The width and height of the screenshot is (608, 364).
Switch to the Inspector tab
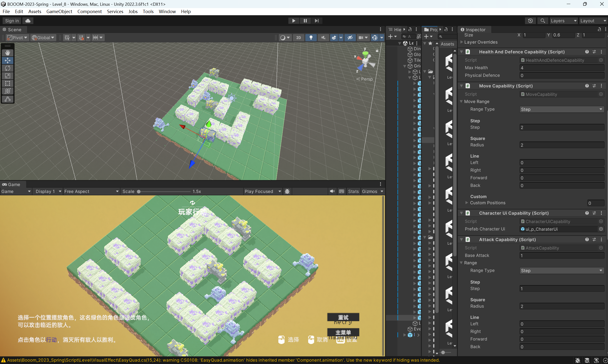tap(475, 30)
